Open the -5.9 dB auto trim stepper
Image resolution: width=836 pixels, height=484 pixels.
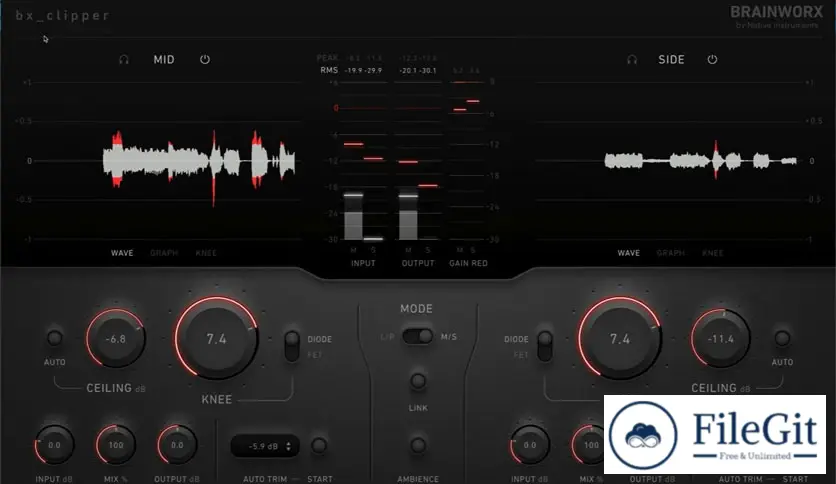click(x=265, y=446)
